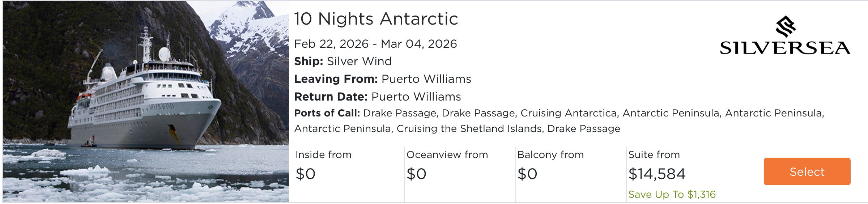Click the green "Save Up To $1,316" offer

pos(672,195)
